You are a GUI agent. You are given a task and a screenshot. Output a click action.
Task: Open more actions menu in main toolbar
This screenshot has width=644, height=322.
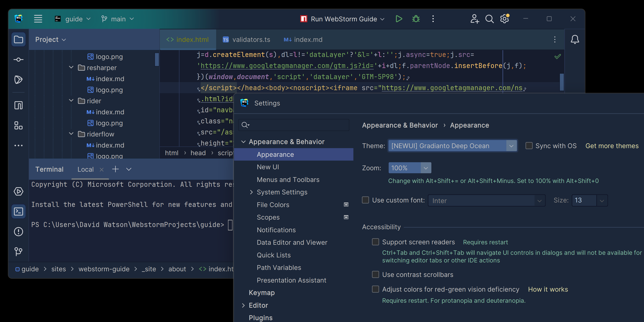tap(433, 19)
